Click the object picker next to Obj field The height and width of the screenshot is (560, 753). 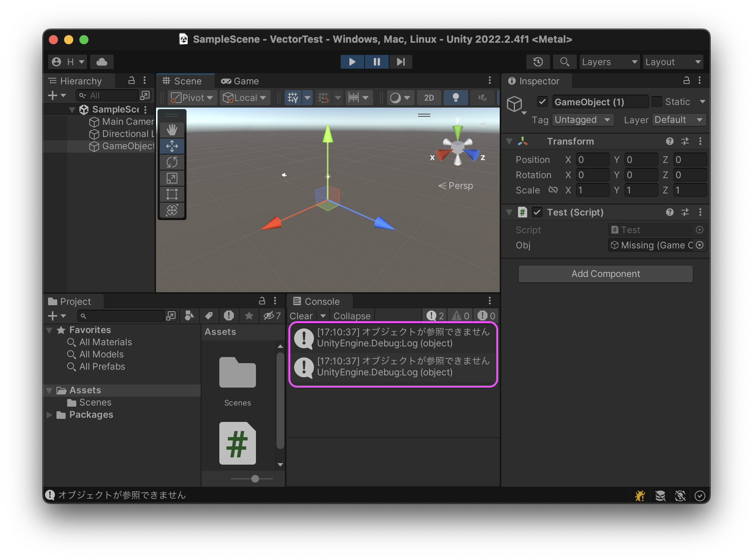point(700,245)
